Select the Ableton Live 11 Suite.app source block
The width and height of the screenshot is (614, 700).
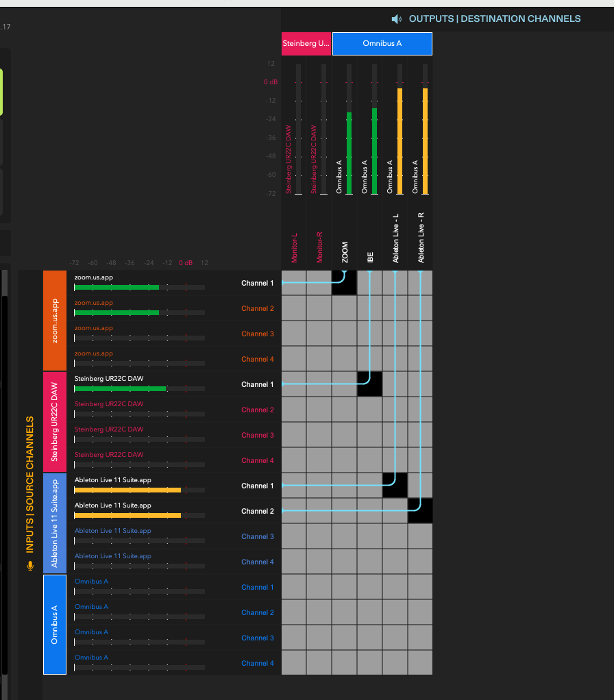pyautogui.click(x=55, y=523)
